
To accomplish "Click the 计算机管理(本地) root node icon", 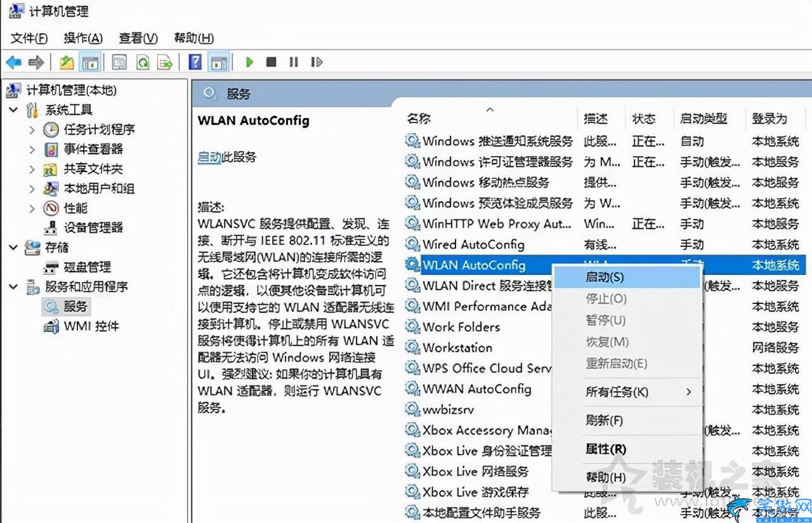I will [13, 91].
